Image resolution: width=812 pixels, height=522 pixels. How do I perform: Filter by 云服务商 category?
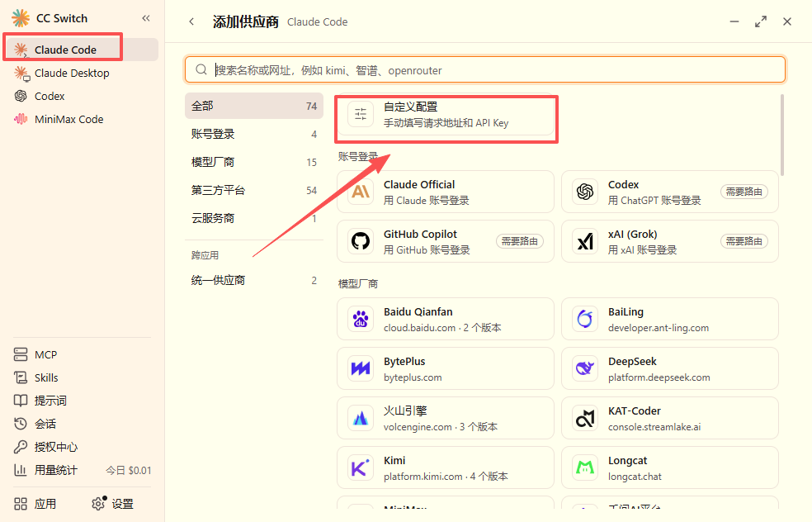254,218
